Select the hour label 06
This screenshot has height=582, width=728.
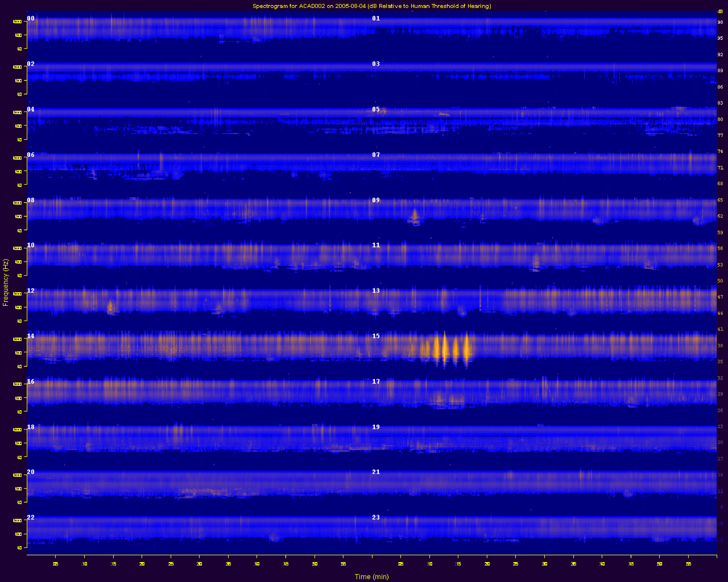coord(31,155)
